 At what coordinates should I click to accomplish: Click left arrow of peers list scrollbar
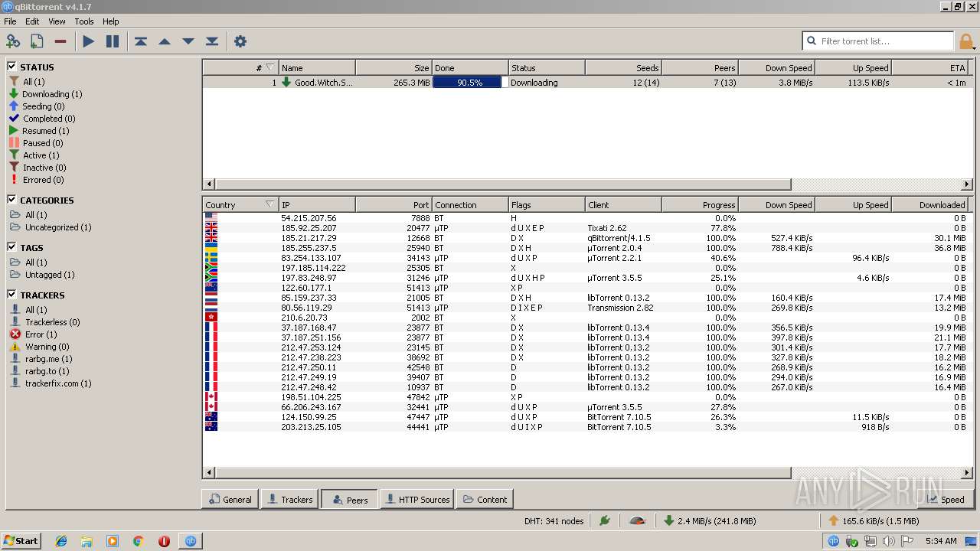pyautogui.click(x=208, y=473)
